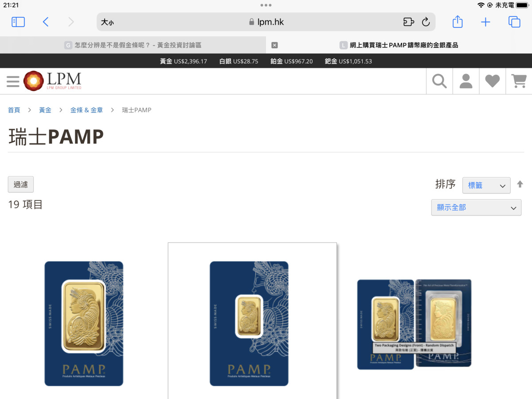Open the 顯示全部 dropdown
This screenshot has width=532, height=399.
click(476, 207)
